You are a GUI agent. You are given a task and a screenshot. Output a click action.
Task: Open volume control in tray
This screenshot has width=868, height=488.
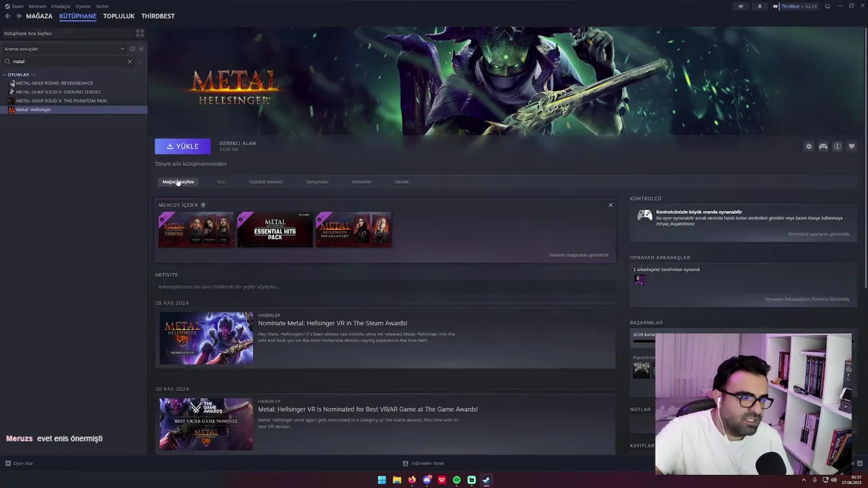tap(833, 480)
